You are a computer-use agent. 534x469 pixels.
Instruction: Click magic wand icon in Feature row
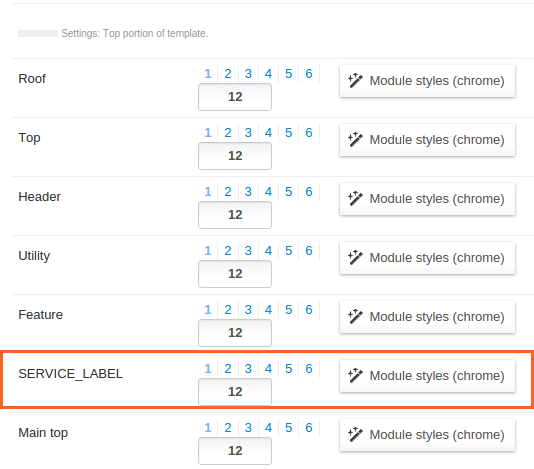click(x=355, y=316)
